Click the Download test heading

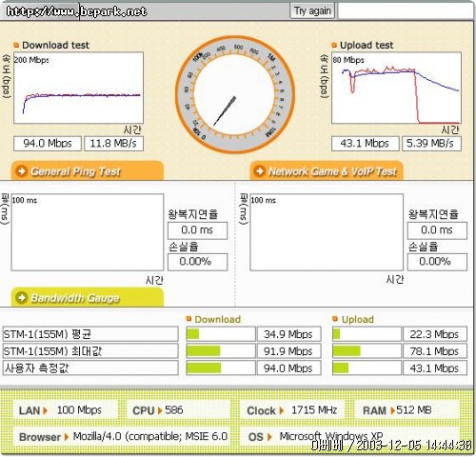(55, 45)
